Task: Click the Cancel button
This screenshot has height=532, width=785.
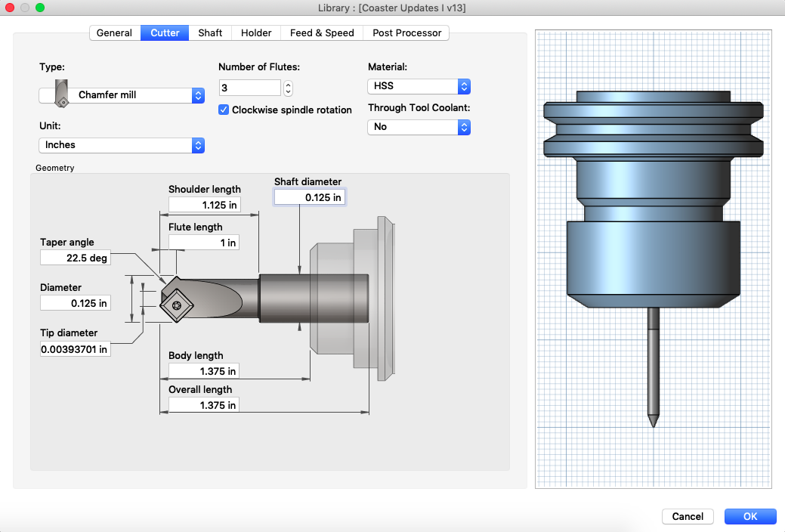Action: coord(688,516)
